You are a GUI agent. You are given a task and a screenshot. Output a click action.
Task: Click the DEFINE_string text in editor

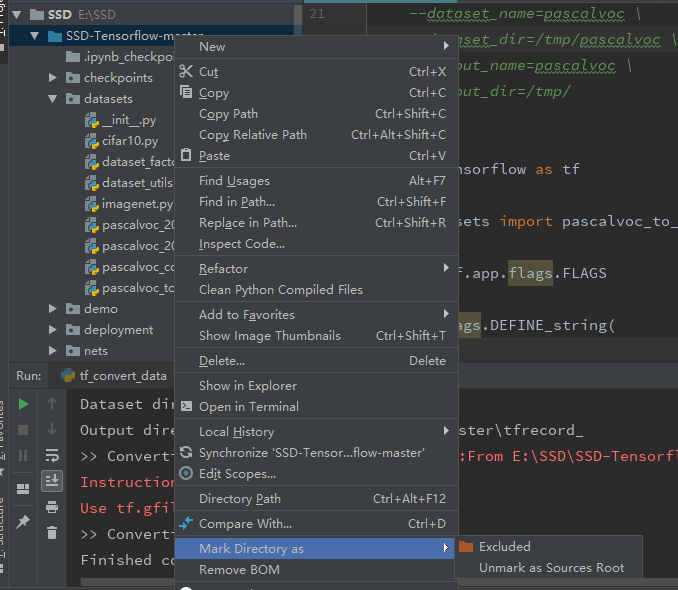click(x=548, y=325)
